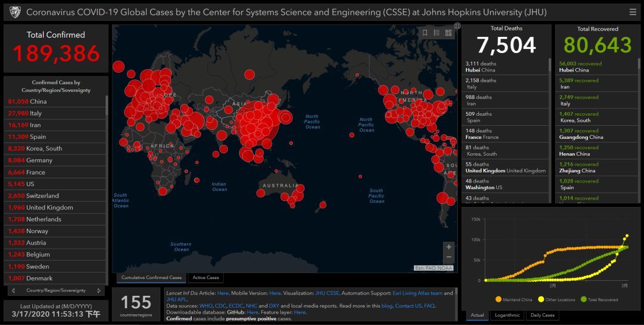Click the Contact US link

point(408,306)
